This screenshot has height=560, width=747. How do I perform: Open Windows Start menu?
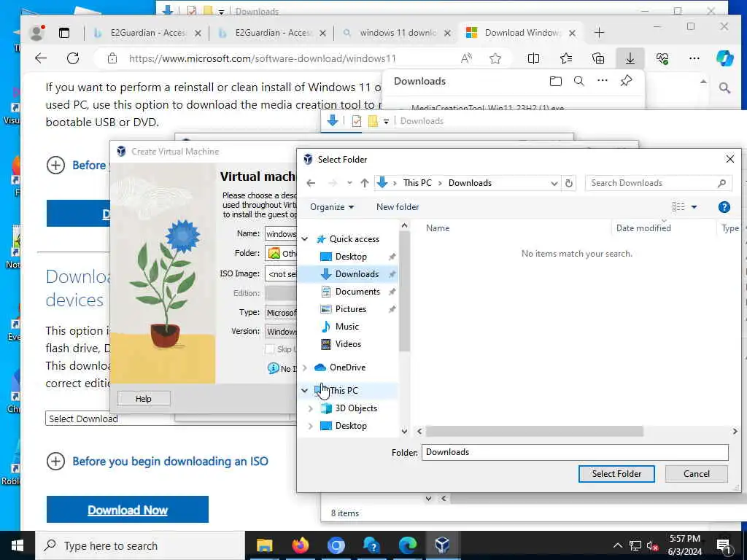[x=18, y=545]
